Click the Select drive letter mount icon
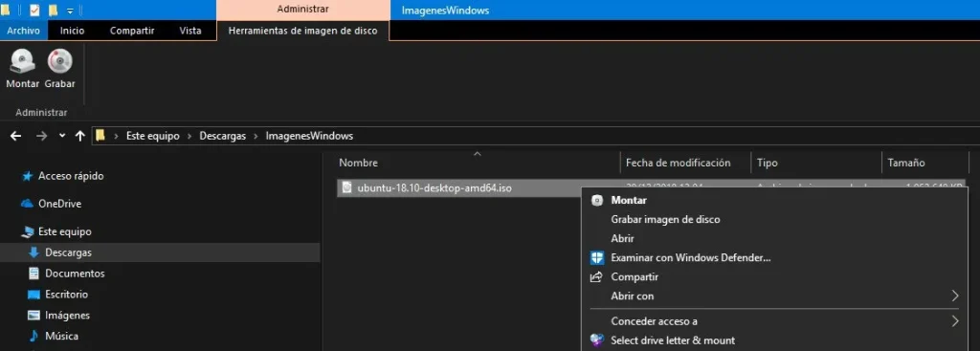The image size is (980, 351). (x=597, y=340)
